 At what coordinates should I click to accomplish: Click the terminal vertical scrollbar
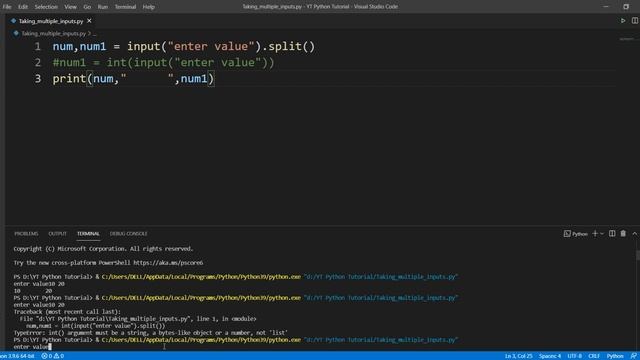pyautogui.click(x=638, y=255)
